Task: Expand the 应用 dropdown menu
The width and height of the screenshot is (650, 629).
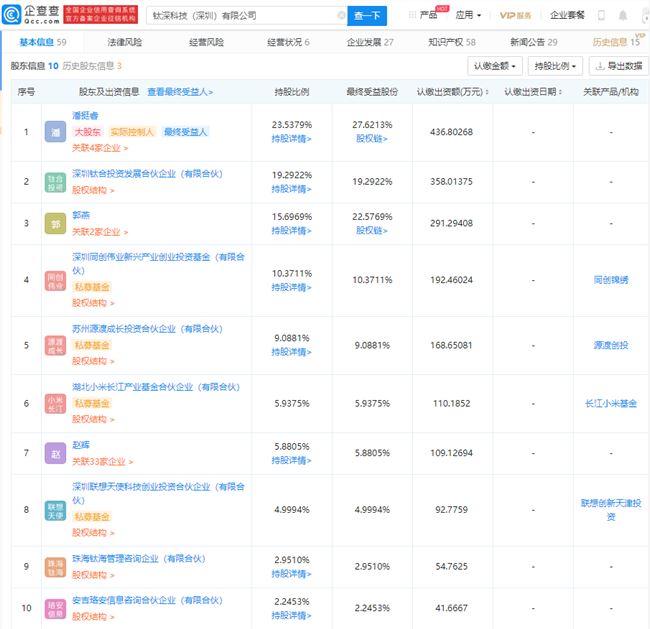Action: (x=468, y=15)
